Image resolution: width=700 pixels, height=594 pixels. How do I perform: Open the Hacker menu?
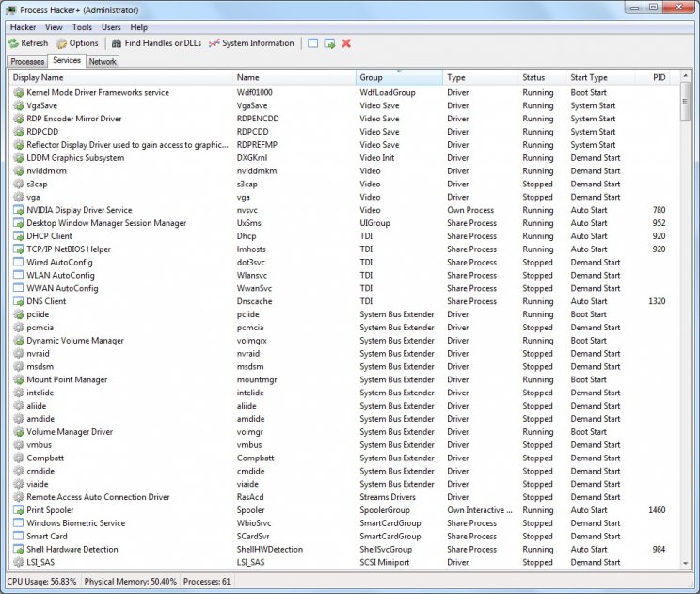tap(23, 27)
